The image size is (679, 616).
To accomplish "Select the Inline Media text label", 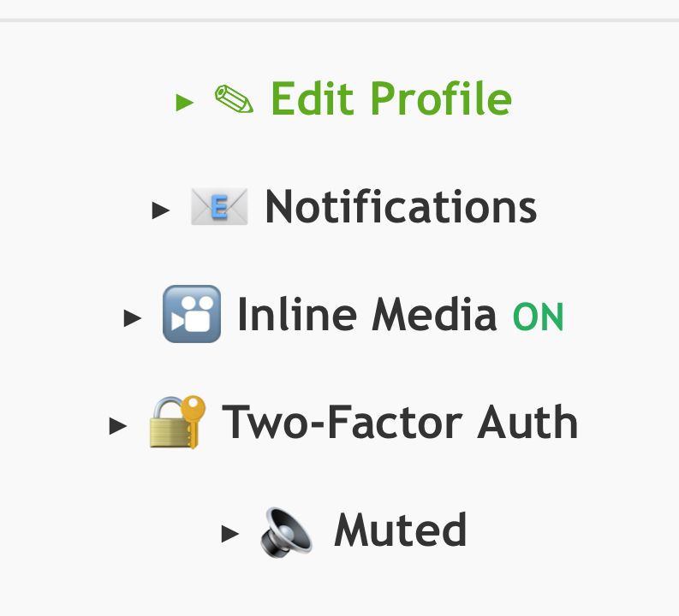I will (x=366, y=314).
